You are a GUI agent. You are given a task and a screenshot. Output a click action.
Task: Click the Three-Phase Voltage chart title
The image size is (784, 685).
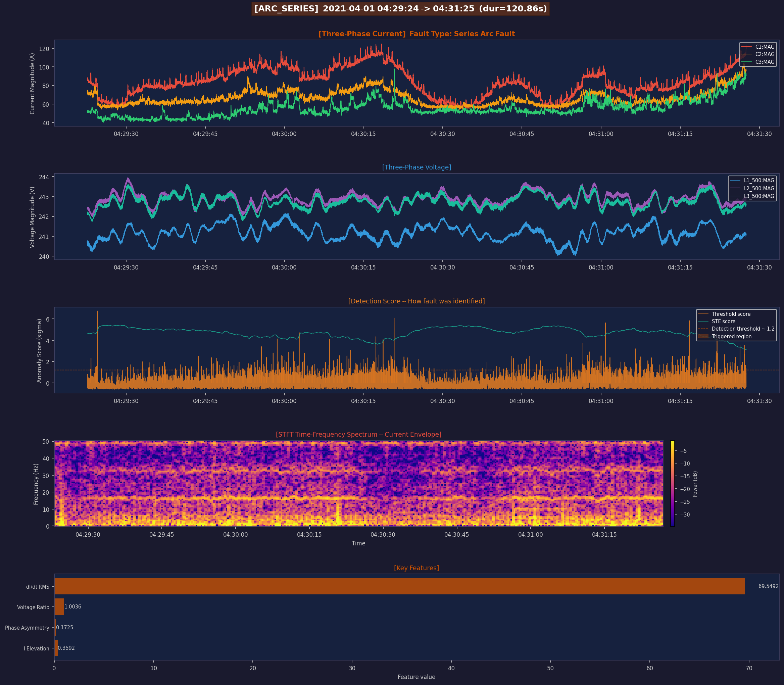pyautogui.click(x=416, y=167)
